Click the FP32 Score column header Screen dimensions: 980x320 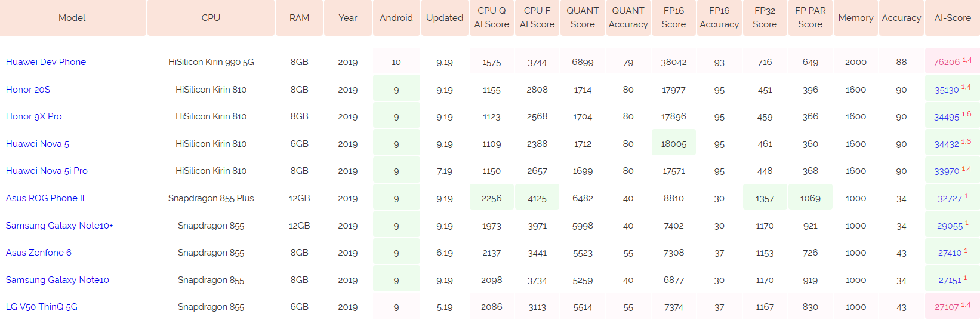coord(765,18)
